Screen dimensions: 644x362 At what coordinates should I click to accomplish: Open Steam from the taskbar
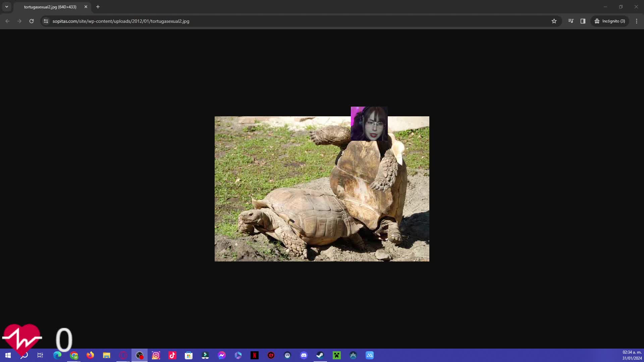(x=320, y=355)
